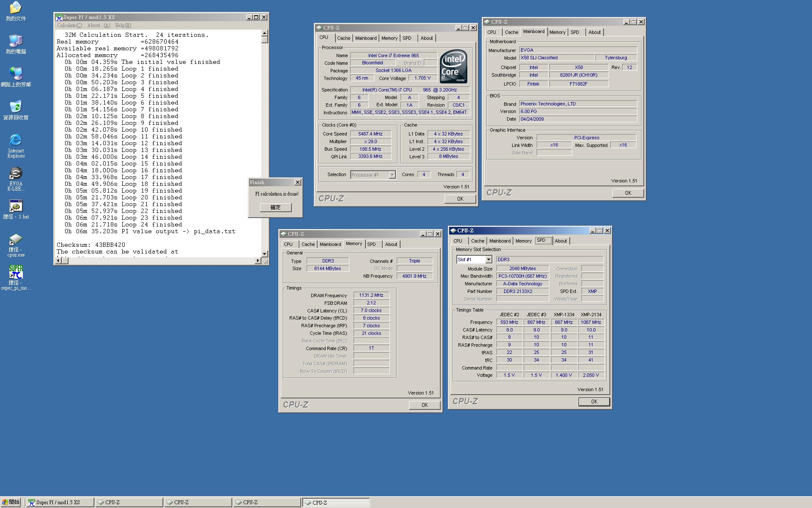The image size is (812, 508).
Task: Open the Help menu in Super PI
Action: [123, 25]
